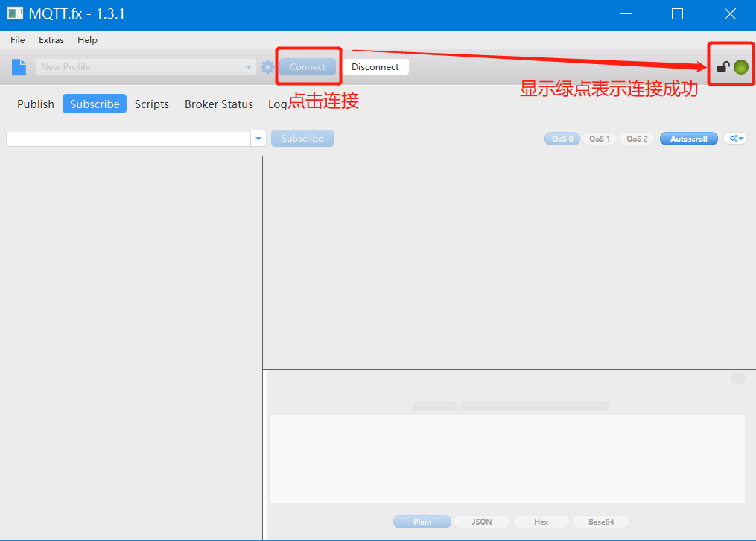Click the unlocked padlock security icon
Viewport: 756px width, 541px height.
click(x=722, y=67)
